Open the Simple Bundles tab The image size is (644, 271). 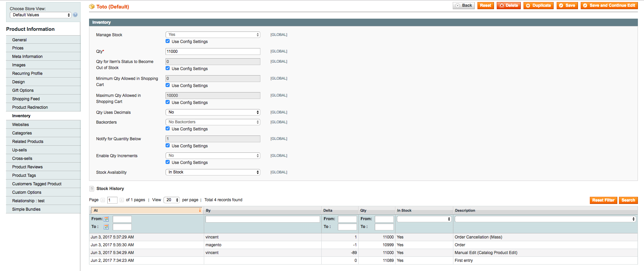pos(43,209)
